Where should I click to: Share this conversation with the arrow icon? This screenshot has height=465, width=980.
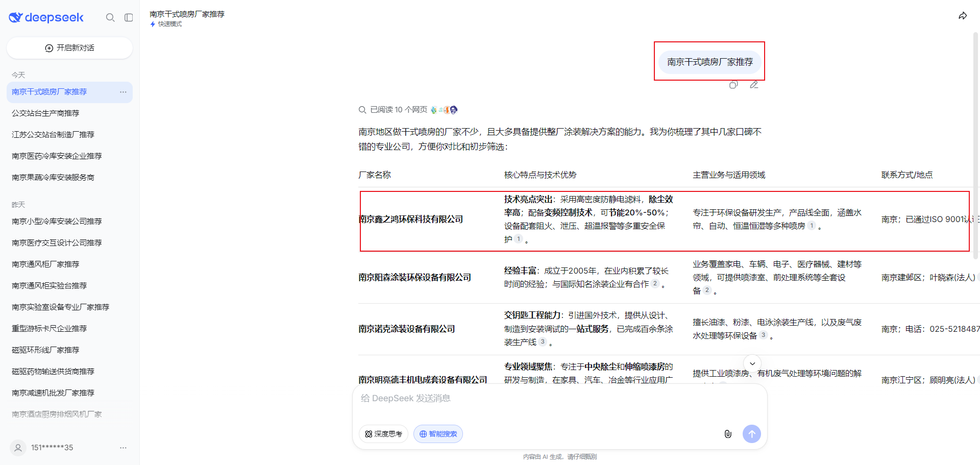pos(963,16)
